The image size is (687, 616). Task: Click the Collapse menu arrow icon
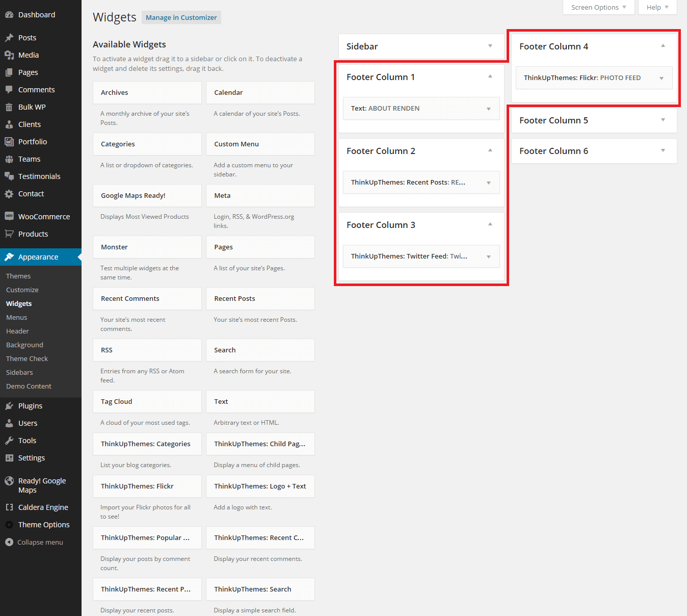(x=9, y=542)
